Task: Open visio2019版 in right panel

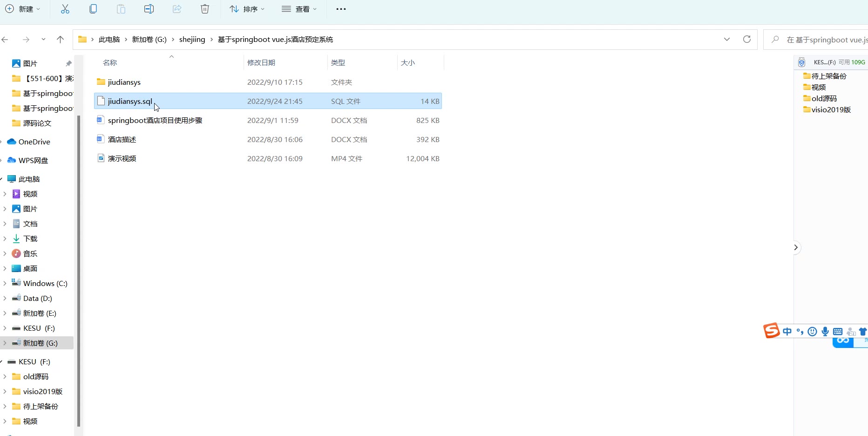Action: 827,109
